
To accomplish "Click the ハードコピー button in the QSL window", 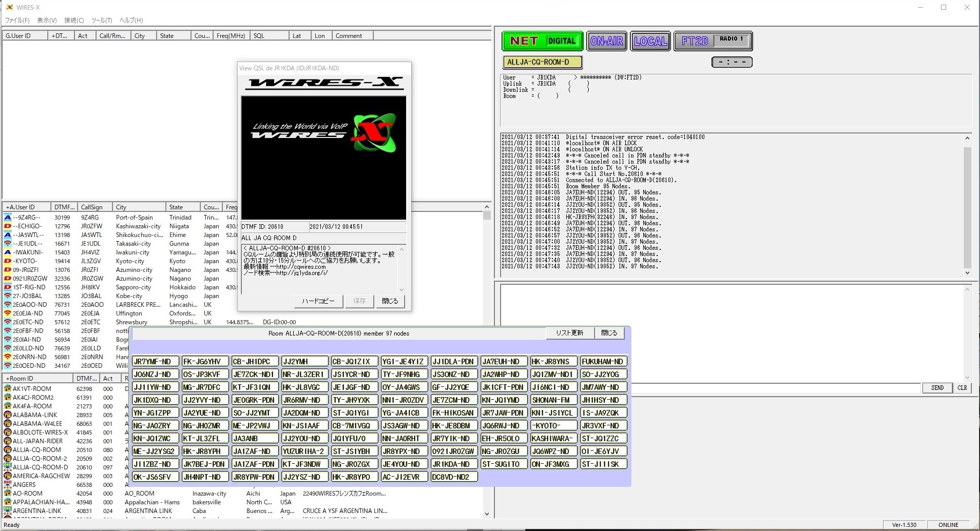I will click(318, 301).
